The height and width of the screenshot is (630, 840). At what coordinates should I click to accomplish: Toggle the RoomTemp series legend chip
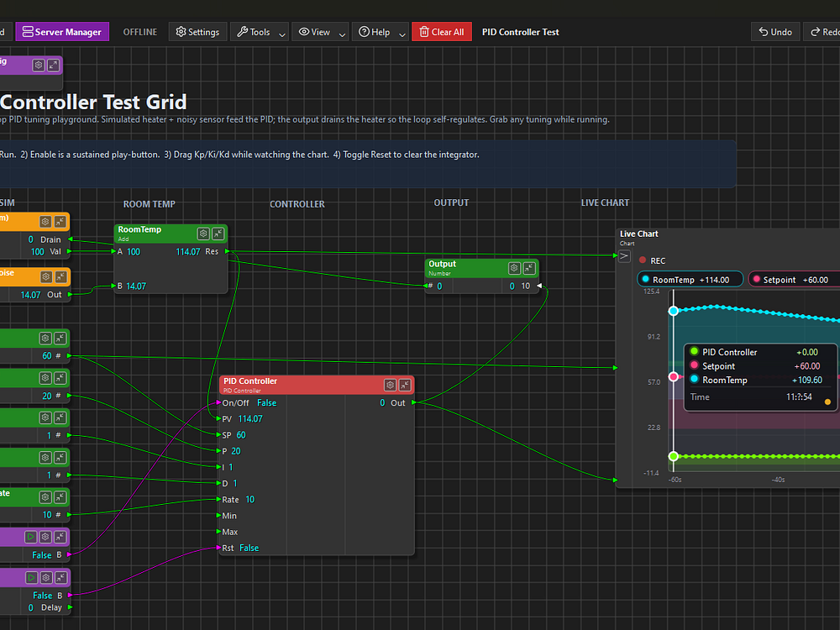coord(690,280)
